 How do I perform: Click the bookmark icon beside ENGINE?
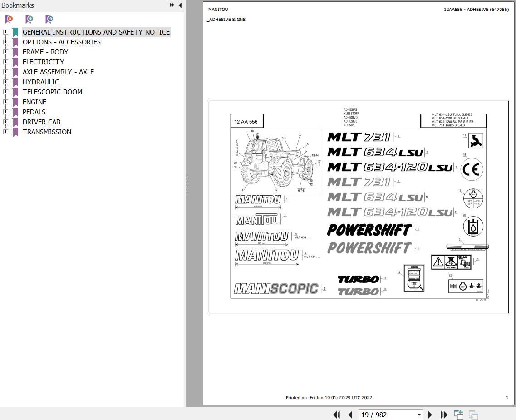pos(15,102)
